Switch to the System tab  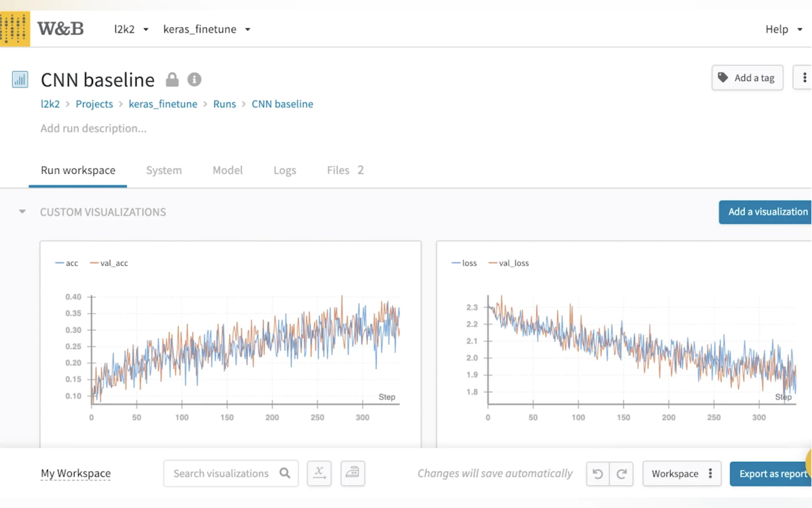164,170
